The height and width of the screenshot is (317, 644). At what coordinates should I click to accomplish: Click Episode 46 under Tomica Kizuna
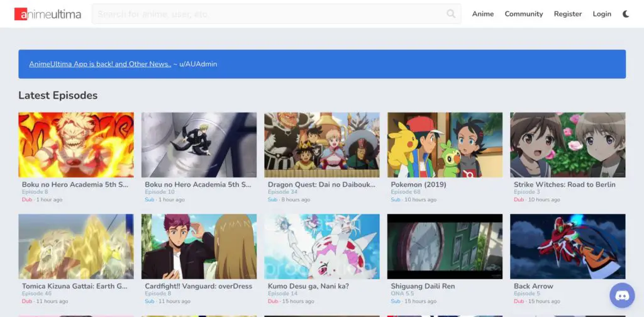(37, 294)
